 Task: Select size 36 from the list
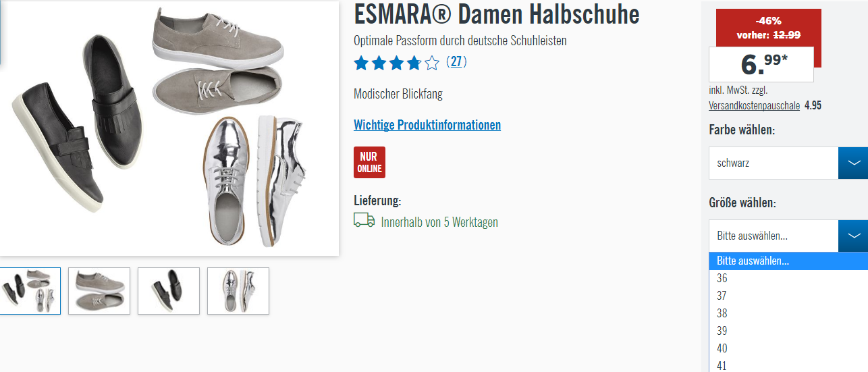tap(788, 278)
